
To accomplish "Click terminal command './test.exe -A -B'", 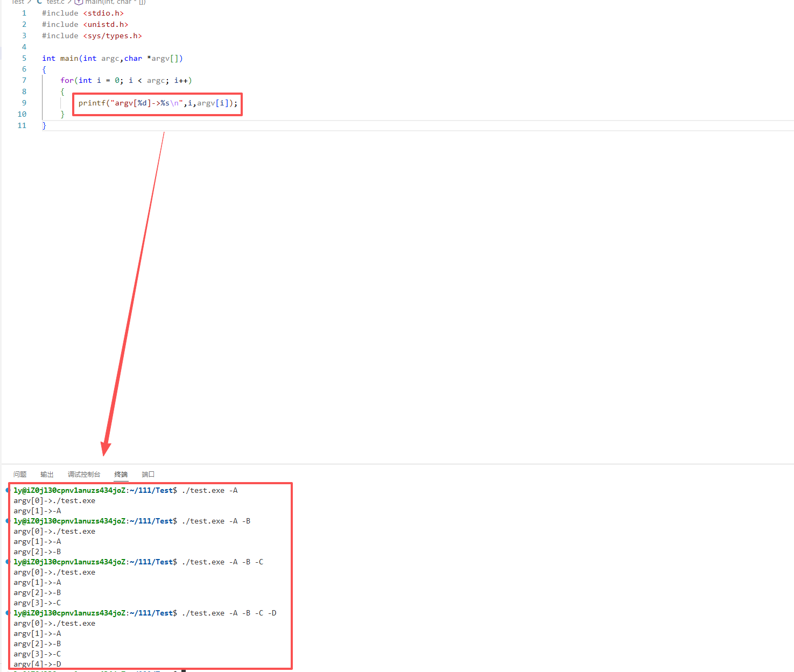I will click(x=216, y=521).
